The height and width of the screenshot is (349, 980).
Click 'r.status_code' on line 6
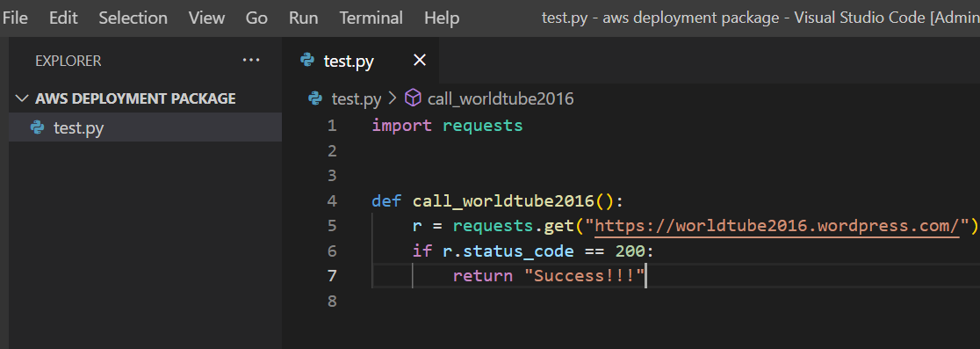508,251
